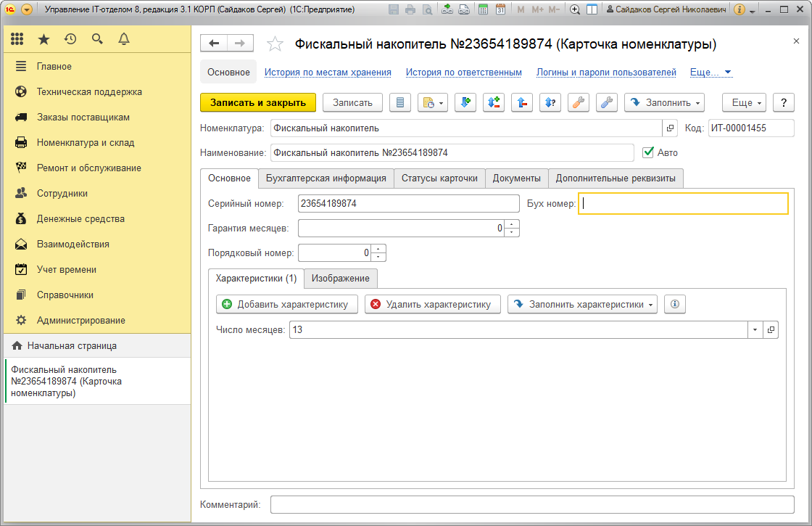Open the Число месяцев dropdown arrow

(x=755, y=329)
